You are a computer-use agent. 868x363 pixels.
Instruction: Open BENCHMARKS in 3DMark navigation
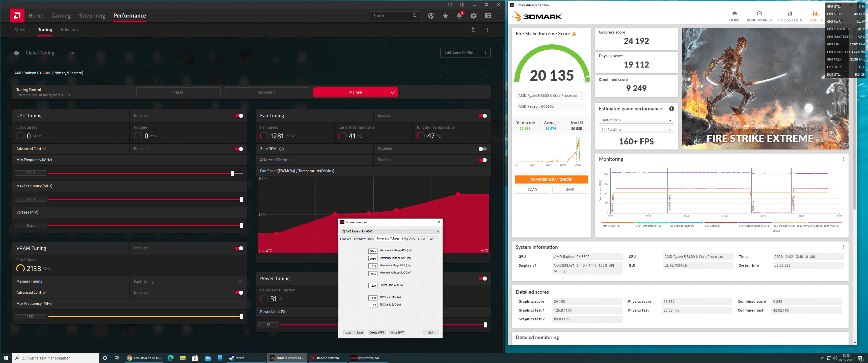click(759, 16)
